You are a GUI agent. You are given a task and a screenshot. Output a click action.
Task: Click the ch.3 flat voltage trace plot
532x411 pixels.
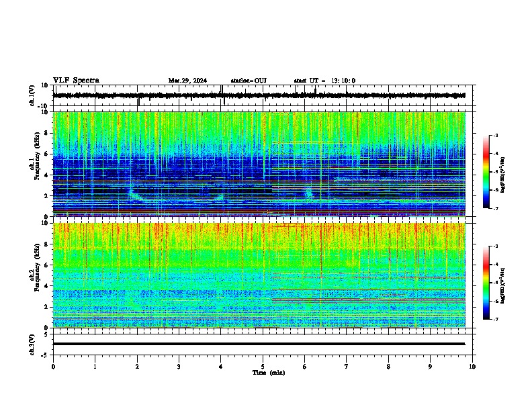(x=264, y=345)
